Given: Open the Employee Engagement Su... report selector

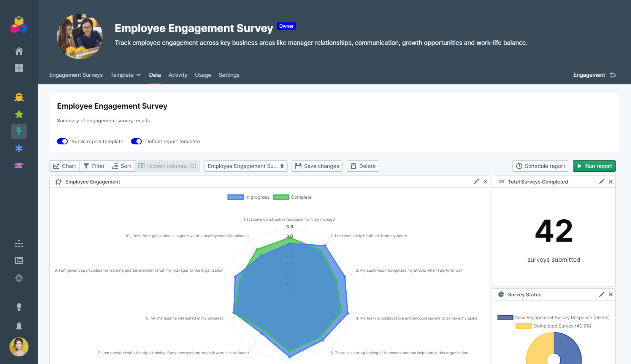Looking at the screenshot, I should coord(246,166).
